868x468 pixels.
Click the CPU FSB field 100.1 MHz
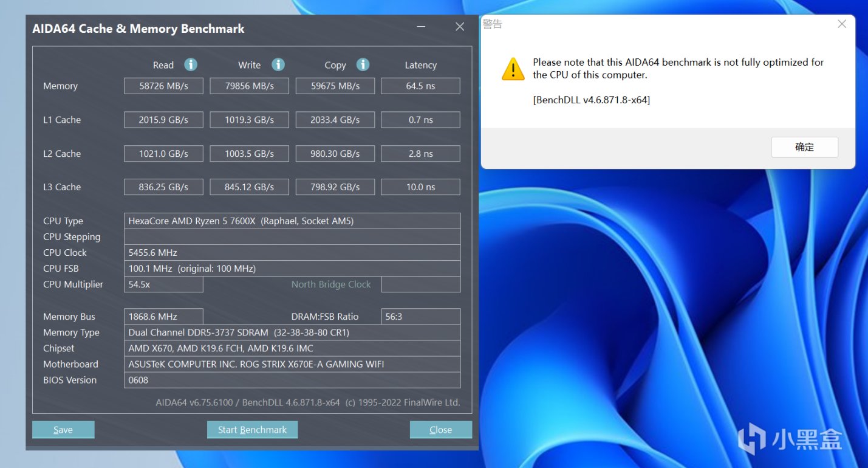(x=292, y=268)
